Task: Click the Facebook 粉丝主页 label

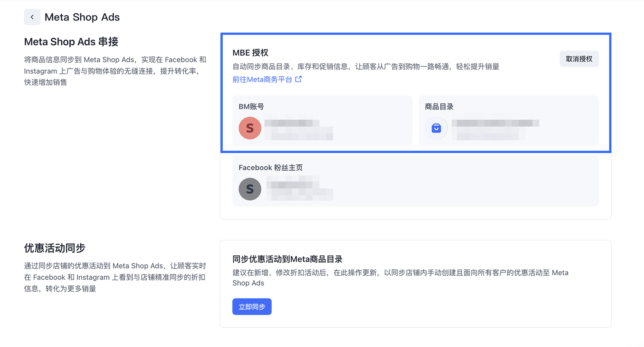Action: [x=270, y=167]
